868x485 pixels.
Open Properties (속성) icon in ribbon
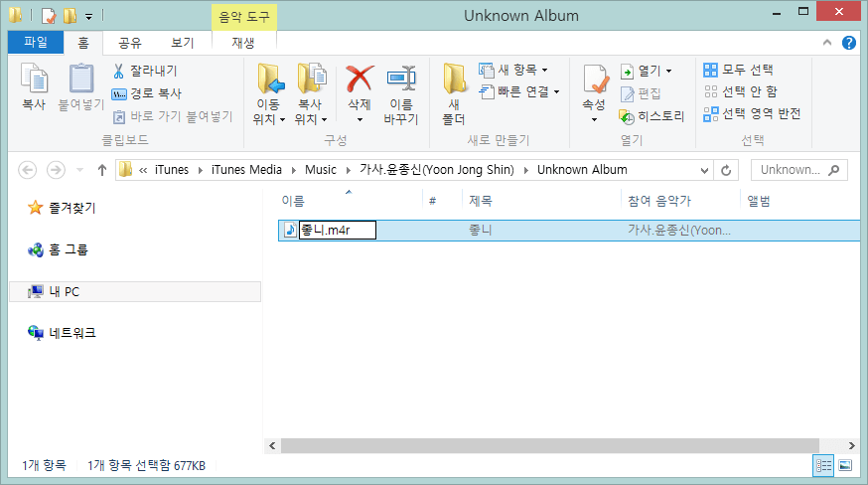tap(593, 81)
